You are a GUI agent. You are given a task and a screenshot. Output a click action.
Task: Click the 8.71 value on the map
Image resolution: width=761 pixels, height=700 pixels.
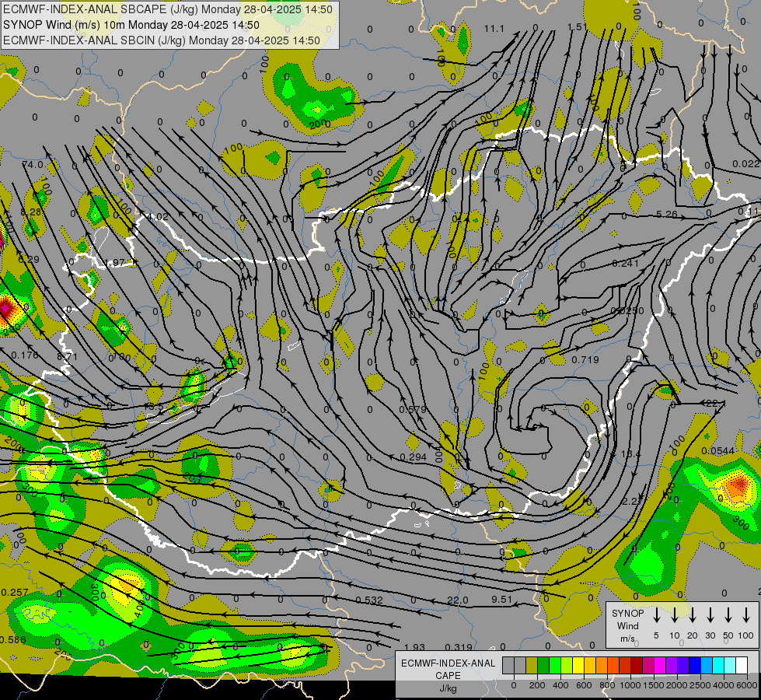click(x=67, y=356)
